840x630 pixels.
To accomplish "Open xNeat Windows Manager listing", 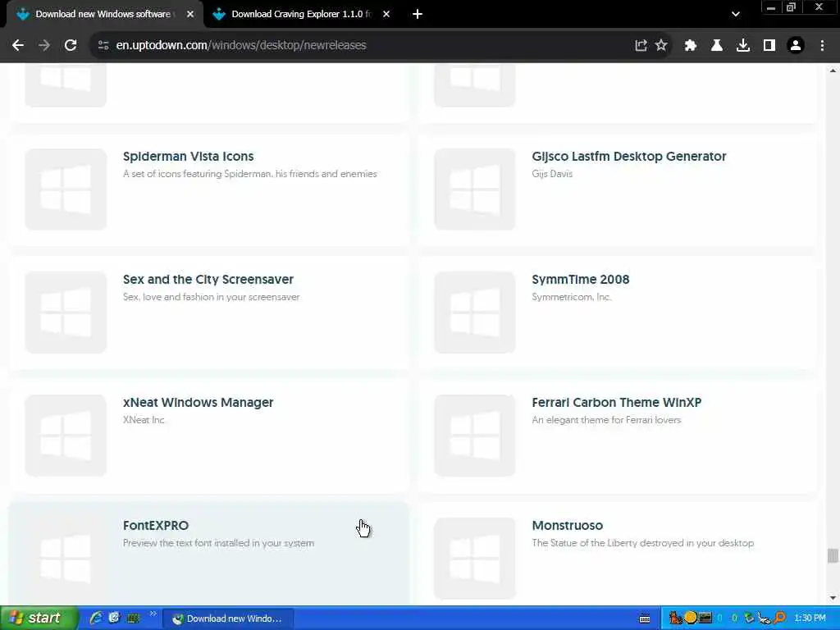I will tap(199, 402).
